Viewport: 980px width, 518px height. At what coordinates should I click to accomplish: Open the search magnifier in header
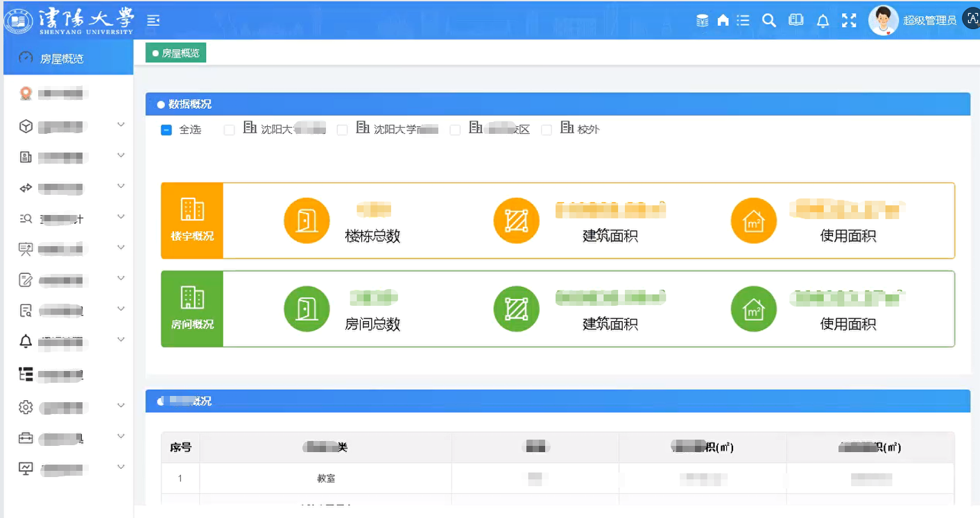click(x=768, y=21)
